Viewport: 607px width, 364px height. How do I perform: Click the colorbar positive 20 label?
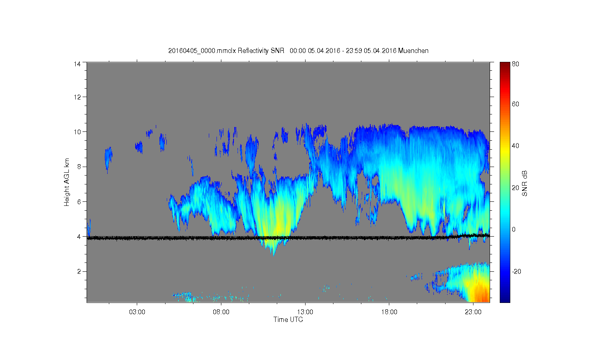(516, 188)
